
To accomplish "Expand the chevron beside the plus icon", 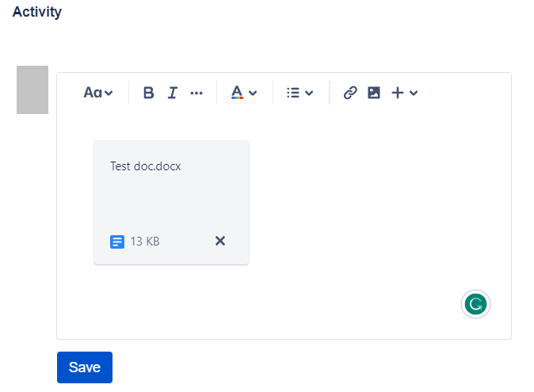I will pos(414,93).
